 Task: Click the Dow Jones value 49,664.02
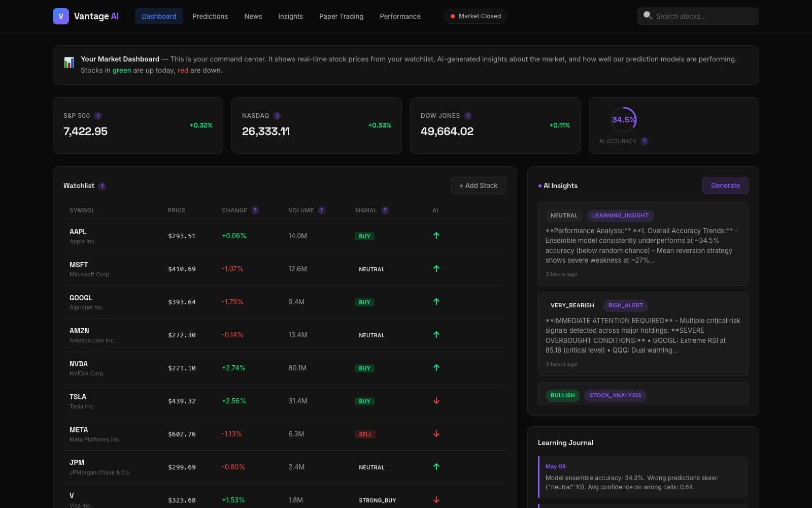[447, 131]
